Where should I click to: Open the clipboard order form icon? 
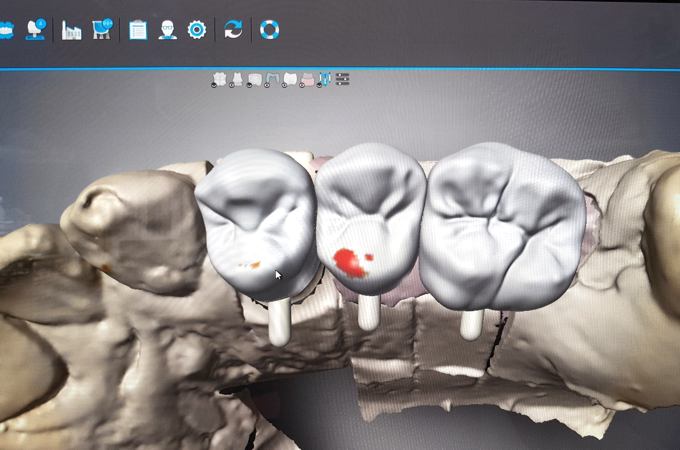[138, 30]
